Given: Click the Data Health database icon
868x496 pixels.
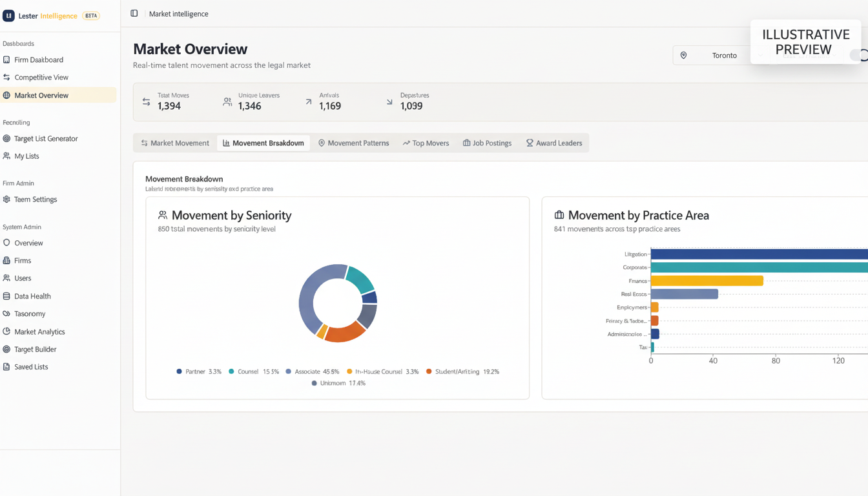Looking at the screenshot, I should 6,296.
